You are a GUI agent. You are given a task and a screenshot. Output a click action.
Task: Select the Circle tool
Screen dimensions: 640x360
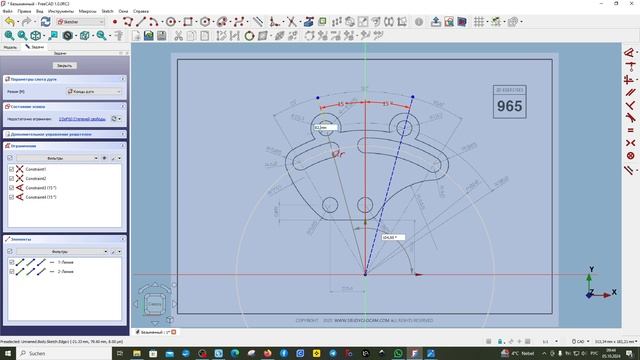171,22
